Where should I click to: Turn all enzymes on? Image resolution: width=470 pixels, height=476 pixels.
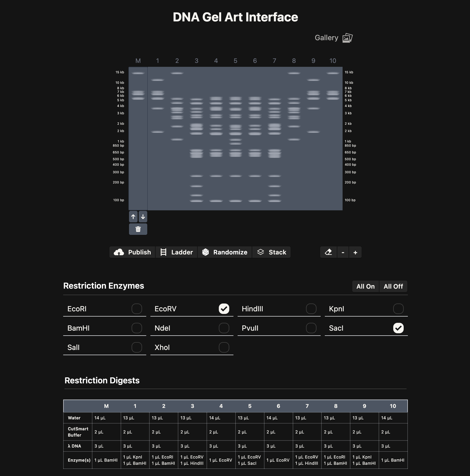(x=365, y=286)
